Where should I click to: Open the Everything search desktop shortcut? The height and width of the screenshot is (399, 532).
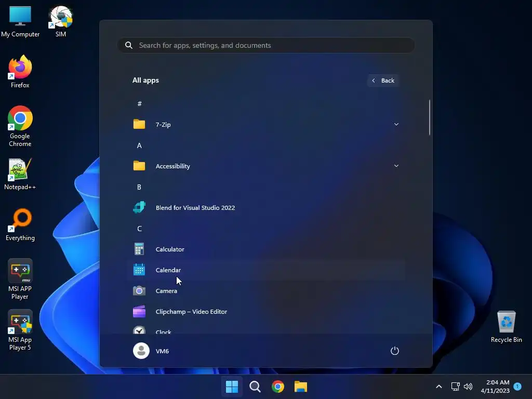[x=20, y=224]
